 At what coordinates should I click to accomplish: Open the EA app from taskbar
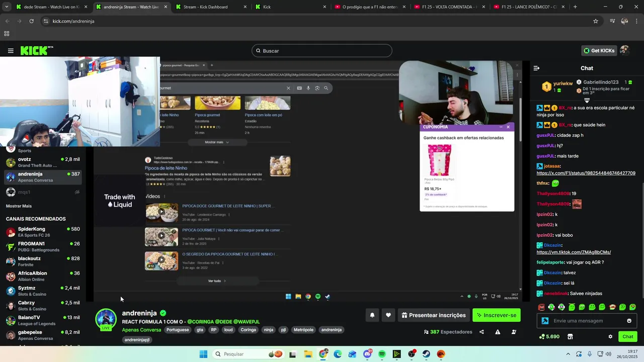pyautogui.click(x=441, y=354)
